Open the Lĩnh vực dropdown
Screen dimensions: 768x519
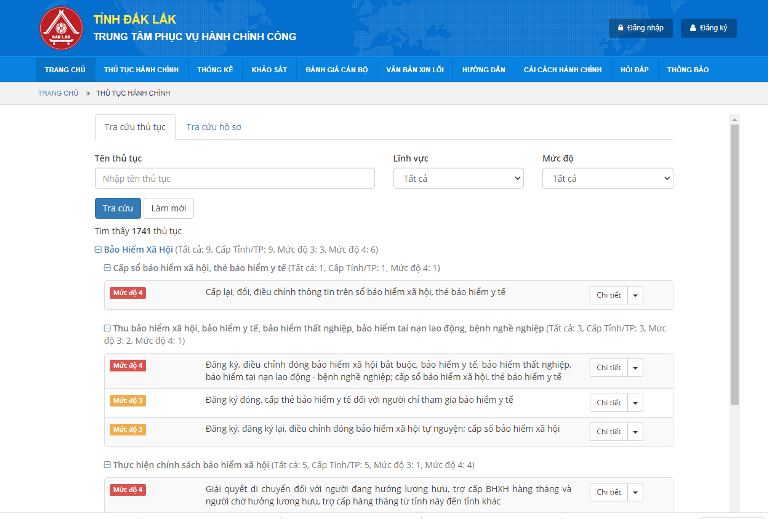click(x=458, y=178)
